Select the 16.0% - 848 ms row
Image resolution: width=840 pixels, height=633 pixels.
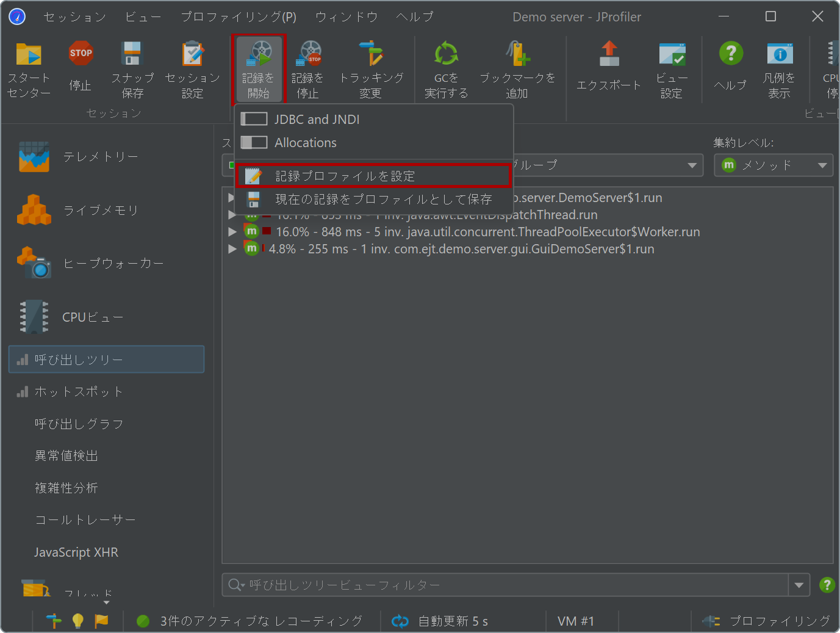[x=472, y=232]
